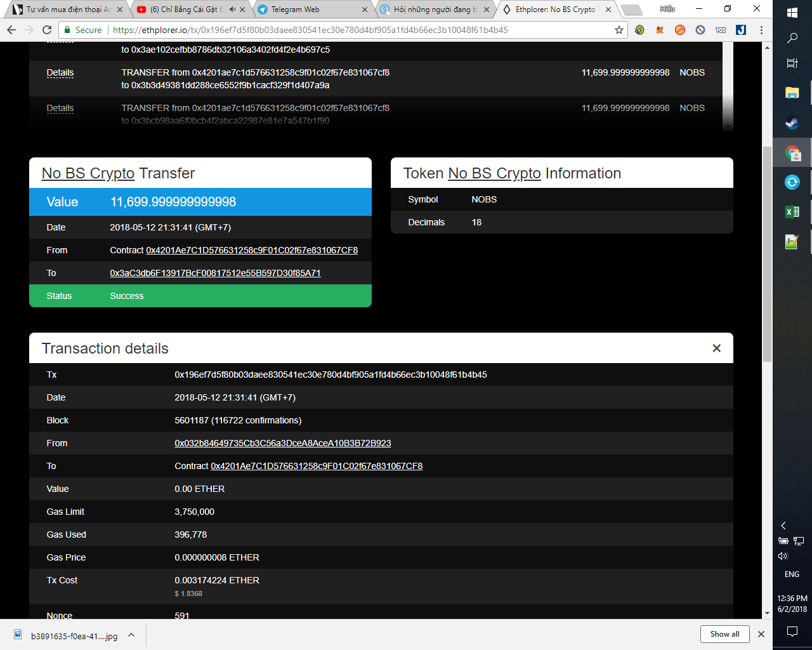812x650 pixels.
Task: Click the transaction hash in the Tx row
Action: point(331,375)
